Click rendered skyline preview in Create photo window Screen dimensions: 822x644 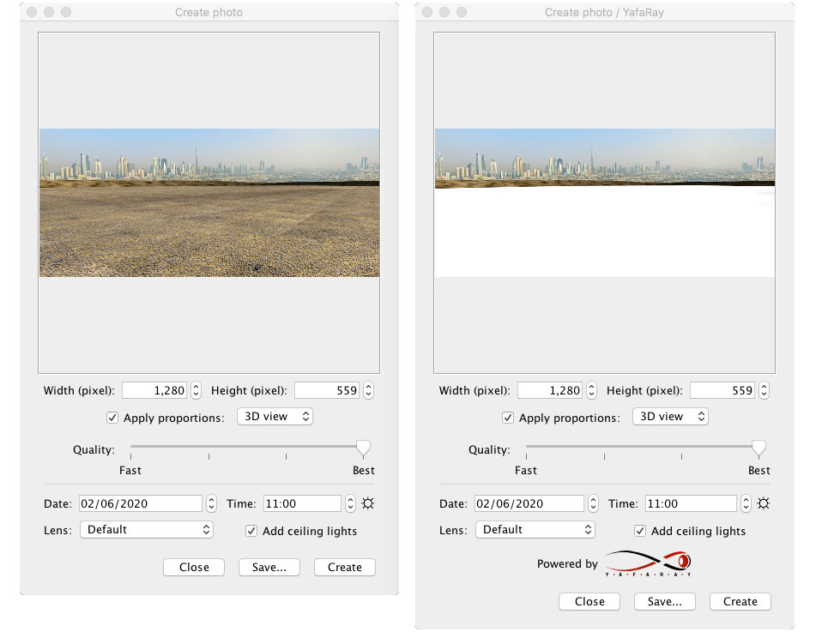[209, 202]
